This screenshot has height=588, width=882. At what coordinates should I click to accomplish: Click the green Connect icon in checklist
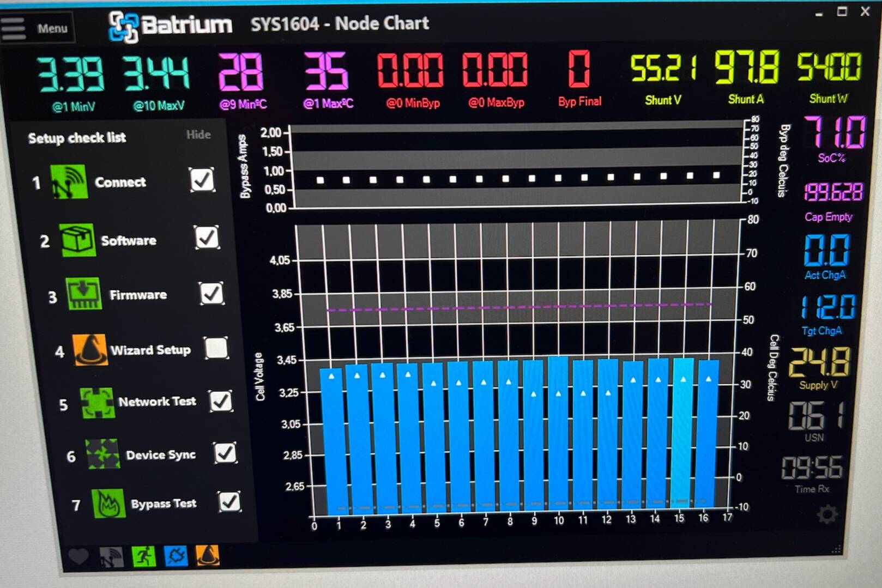[69, 182]
